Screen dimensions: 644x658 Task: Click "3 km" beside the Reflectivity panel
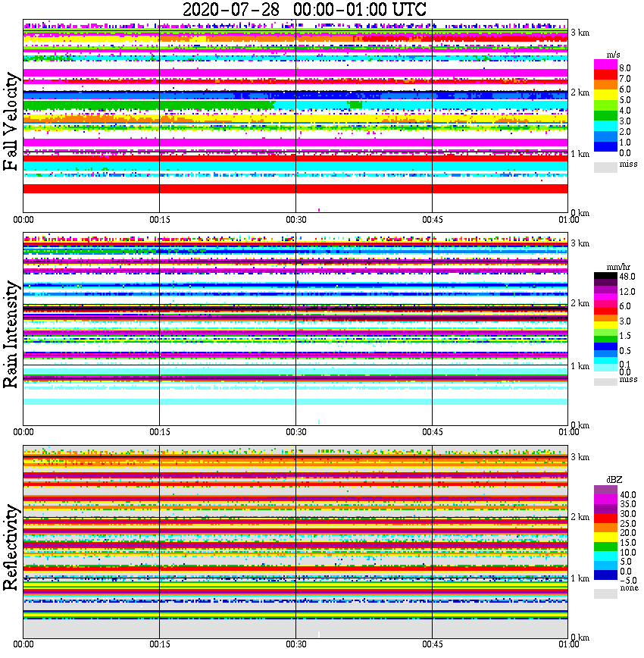(580, 457)
